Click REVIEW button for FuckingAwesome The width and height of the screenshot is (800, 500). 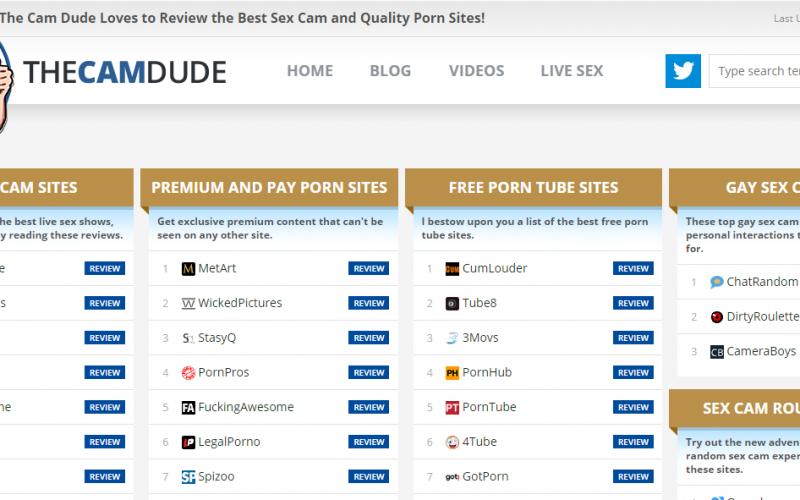(368, 408)
